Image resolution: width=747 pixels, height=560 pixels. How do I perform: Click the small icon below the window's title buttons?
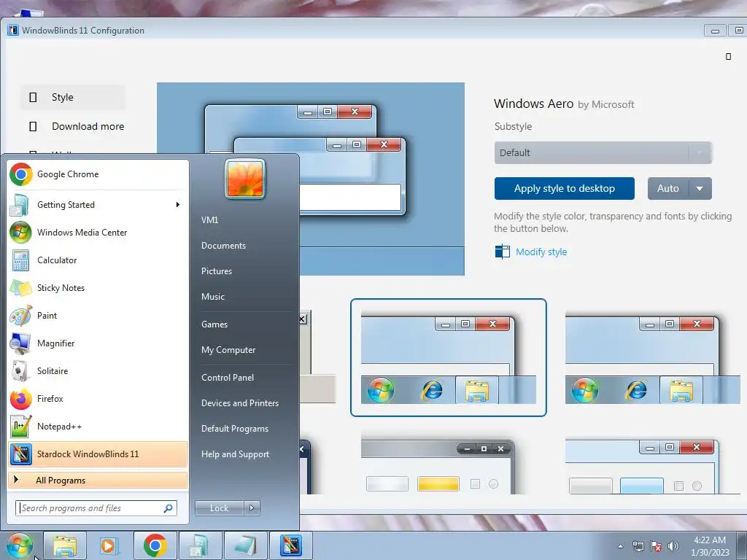pos(728,57)
